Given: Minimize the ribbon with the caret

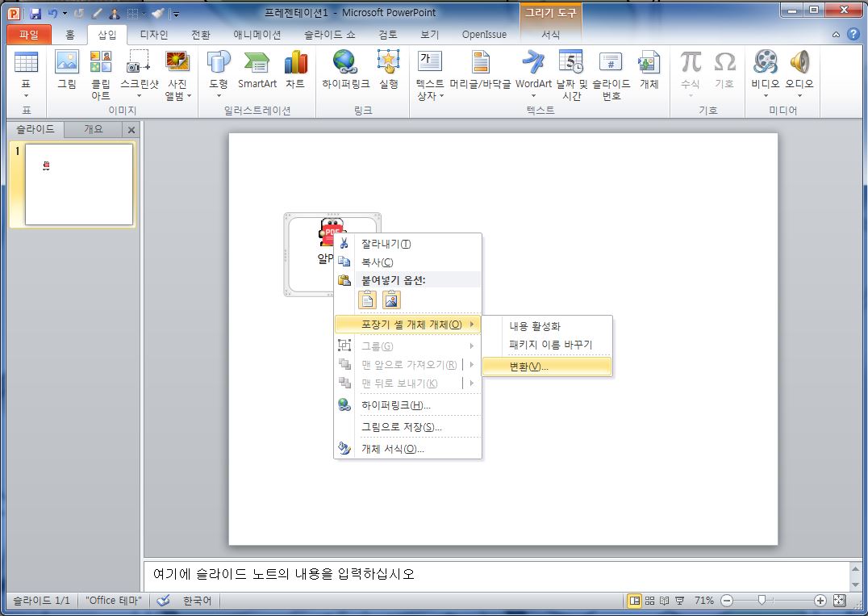Looking at the screenshot, I should (x=836, y=35).
